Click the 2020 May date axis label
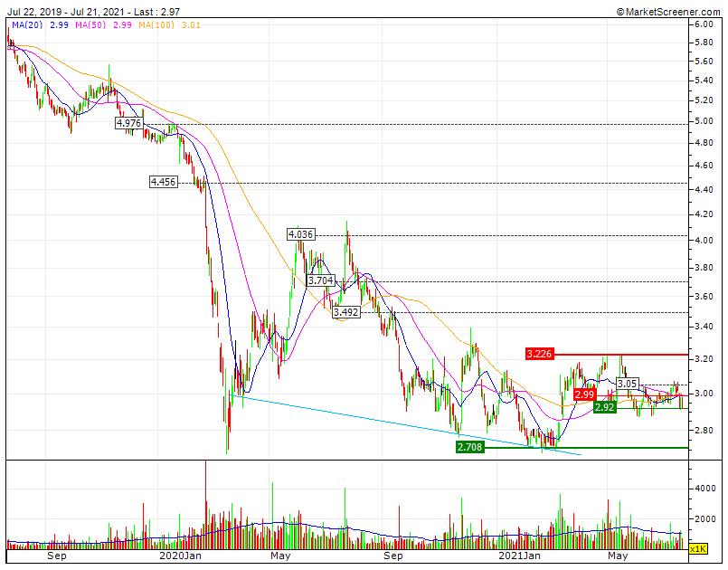This screenshot has height=570, width=728. pyautogui.click(x=280, y=556)
